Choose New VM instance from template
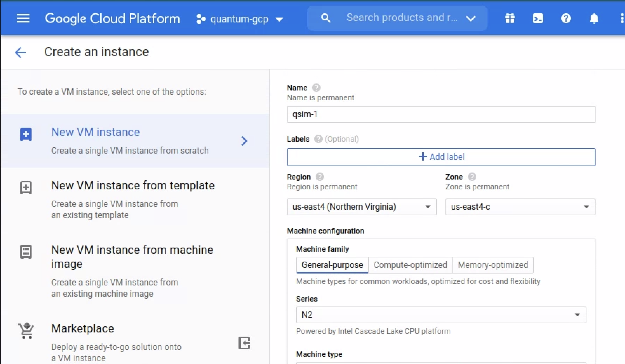Image resolution: width=625 pixels, height=364 pixels. coord(133,186)
